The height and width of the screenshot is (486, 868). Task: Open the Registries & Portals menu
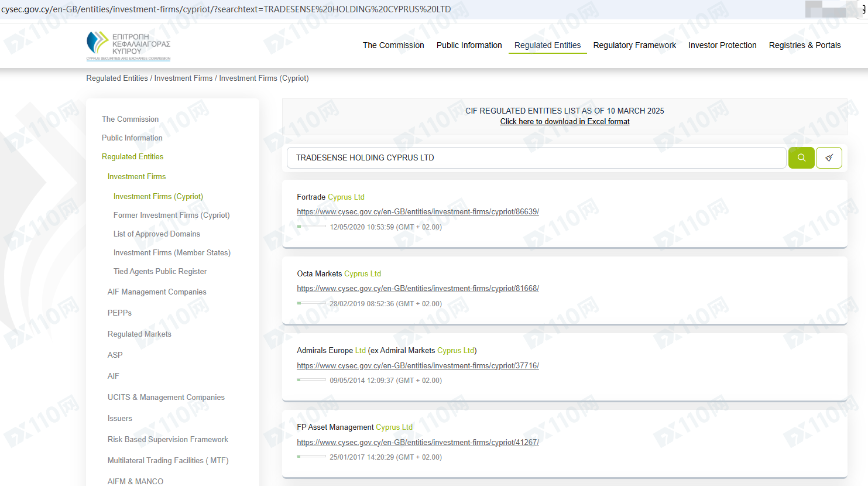pos(804,45)
